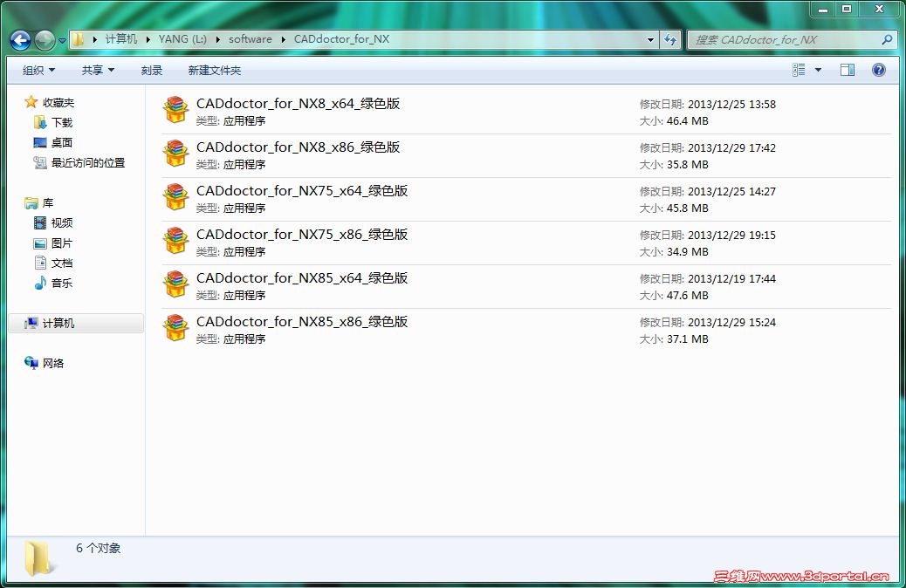Screen dimensions: 906x588
Task: Click the 音乐 note icon
Action: [40, 283]
